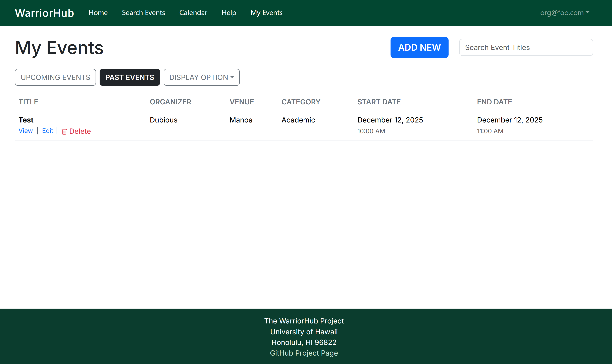
Task: Go to the Help page
Action: 229,12
